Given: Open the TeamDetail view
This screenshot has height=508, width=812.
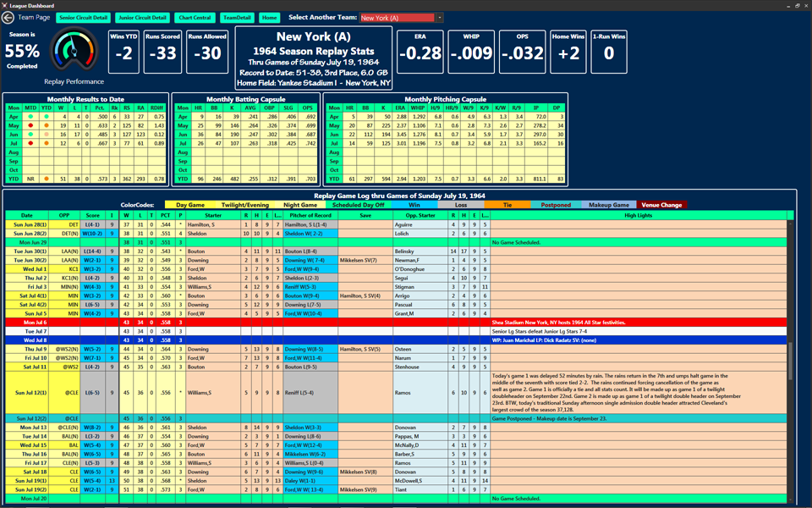Looking at the screenshot, I should pos(237,18).
